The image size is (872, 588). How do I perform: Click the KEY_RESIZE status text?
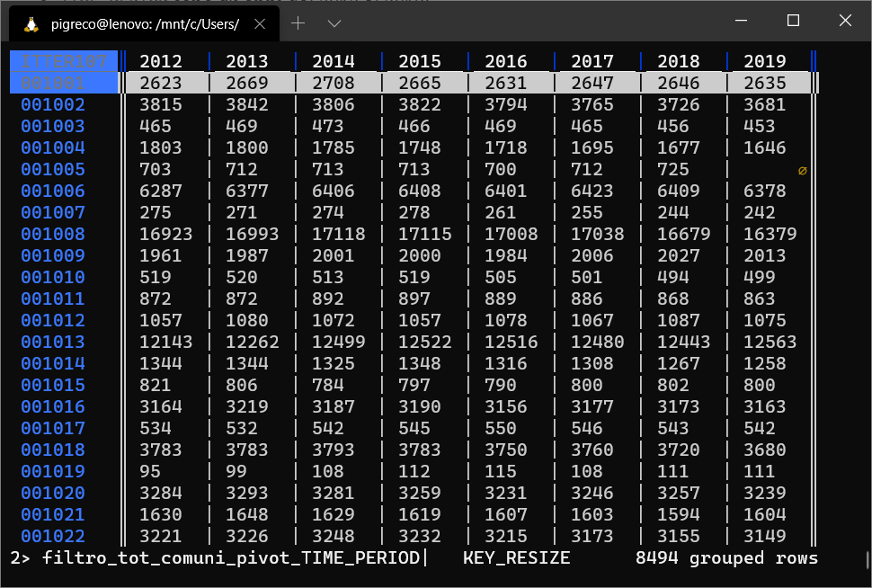(x=516, y=557)
